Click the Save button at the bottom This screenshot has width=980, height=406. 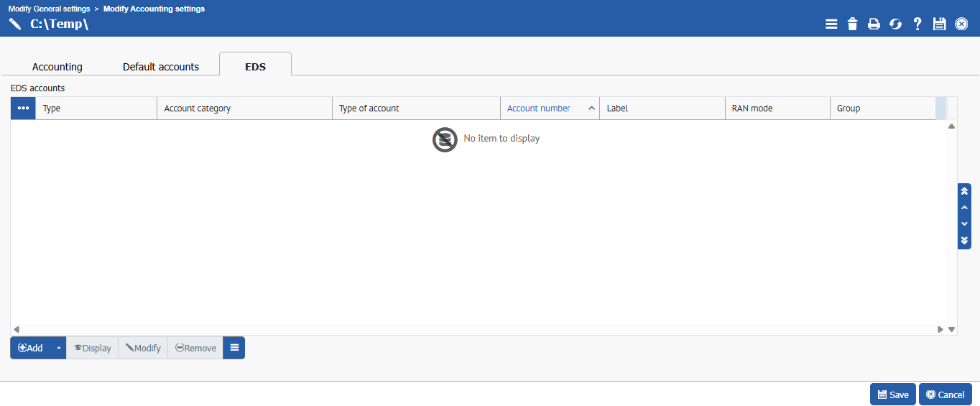892,395
